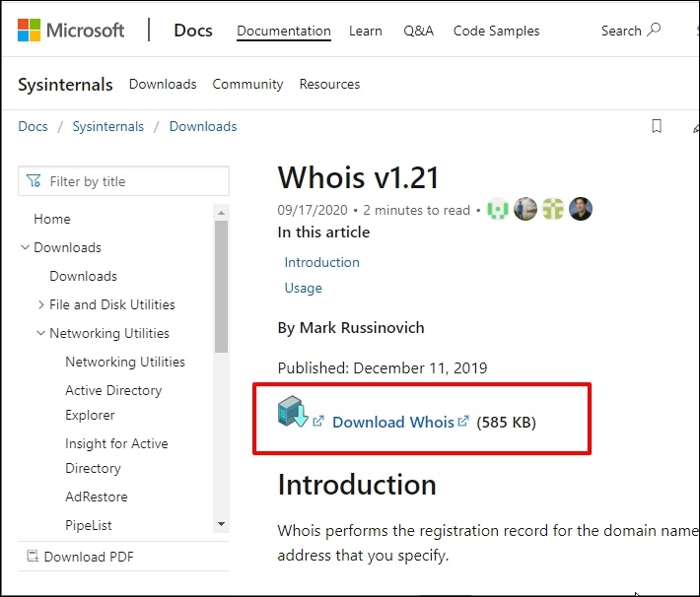Image resolution: width=700 pixels, height=597 pixels.
Task: Click sidebar scrollbar up arrow
Action: (x=221, y=213)
